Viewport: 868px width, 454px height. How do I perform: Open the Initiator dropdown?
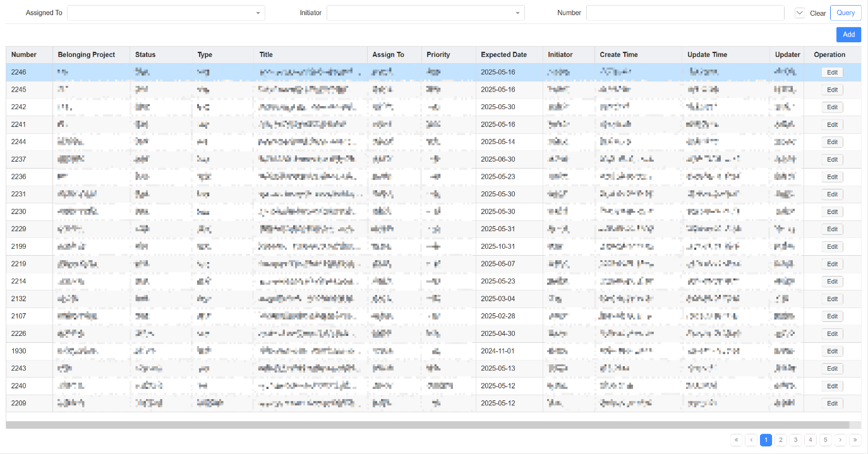click(425, 13)
